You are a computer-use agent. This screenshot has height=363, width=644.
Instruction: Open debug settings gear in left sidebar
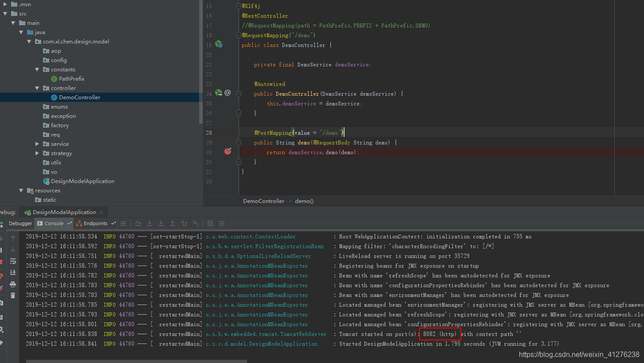(1, 329)
